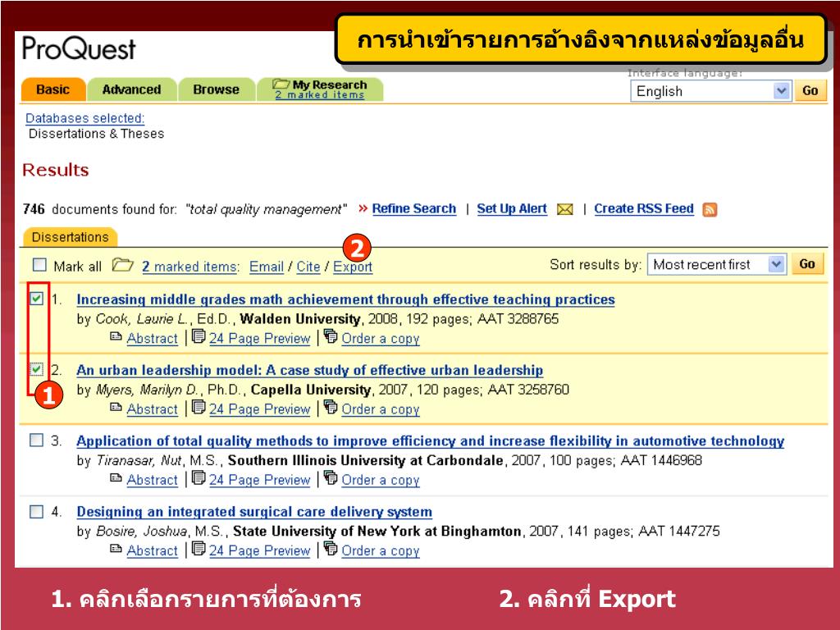Click 2 marked items under My Research tab
This screenshot has height=630, width=840.
click(x=319, y=95)
